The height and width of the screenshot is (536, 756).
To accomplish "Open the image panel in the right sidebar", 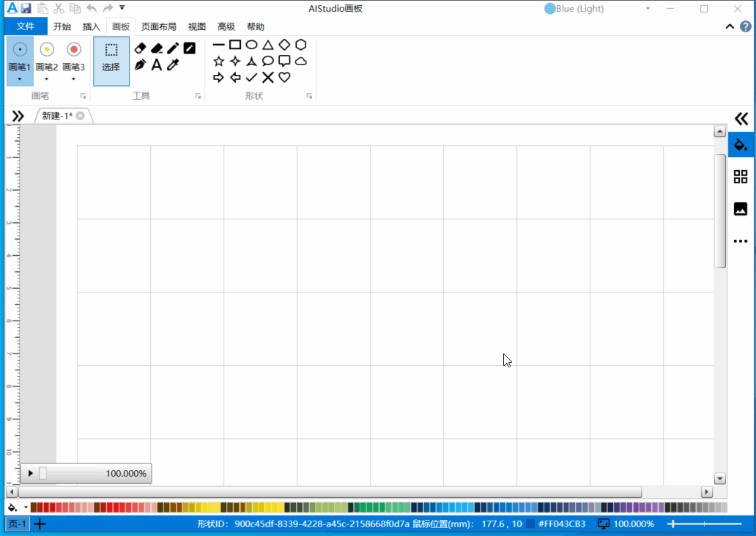I will (741, 209).
